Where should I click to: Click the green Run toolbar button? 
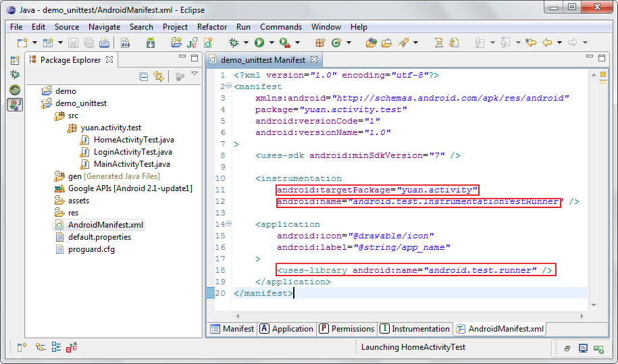click(x=259, y=43)
